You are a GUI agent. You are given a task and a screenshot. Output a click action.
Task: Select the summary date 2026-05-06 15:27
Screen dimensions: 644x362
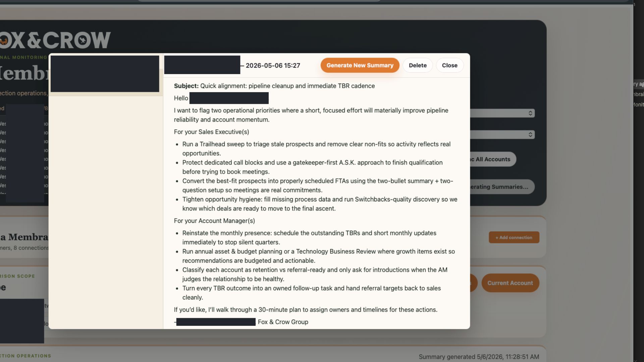[x=273, y=65]
